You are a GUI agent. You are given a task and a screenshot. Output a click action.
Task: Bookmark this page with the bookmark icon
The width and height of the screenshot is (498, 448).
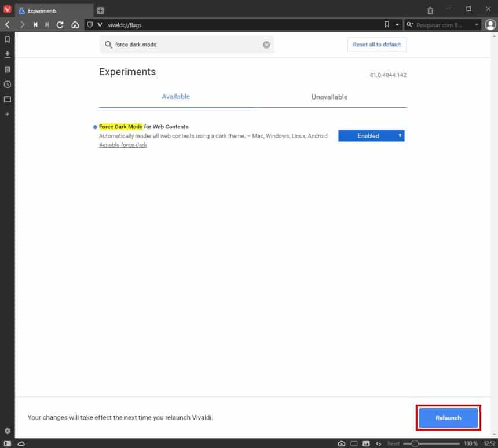387,24
